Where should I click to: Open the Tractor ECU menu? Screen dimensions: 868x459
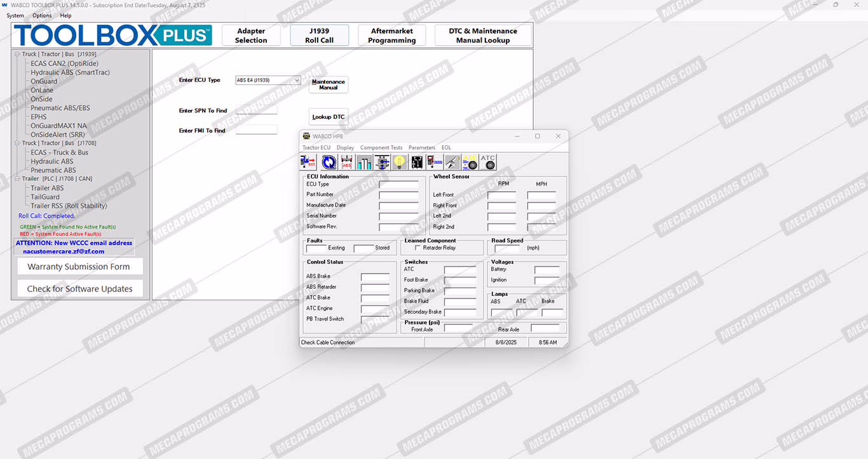click(x=316, y=147)
